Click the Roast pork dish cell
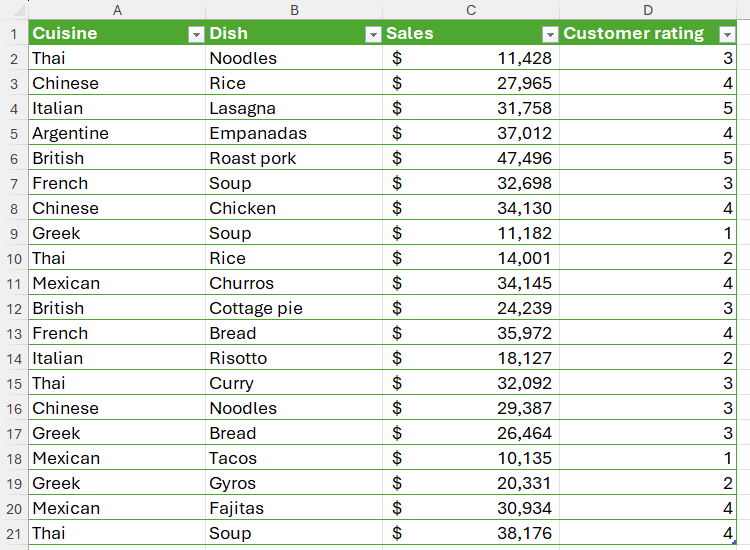This screenshot has height=550, width=750. 253,158
